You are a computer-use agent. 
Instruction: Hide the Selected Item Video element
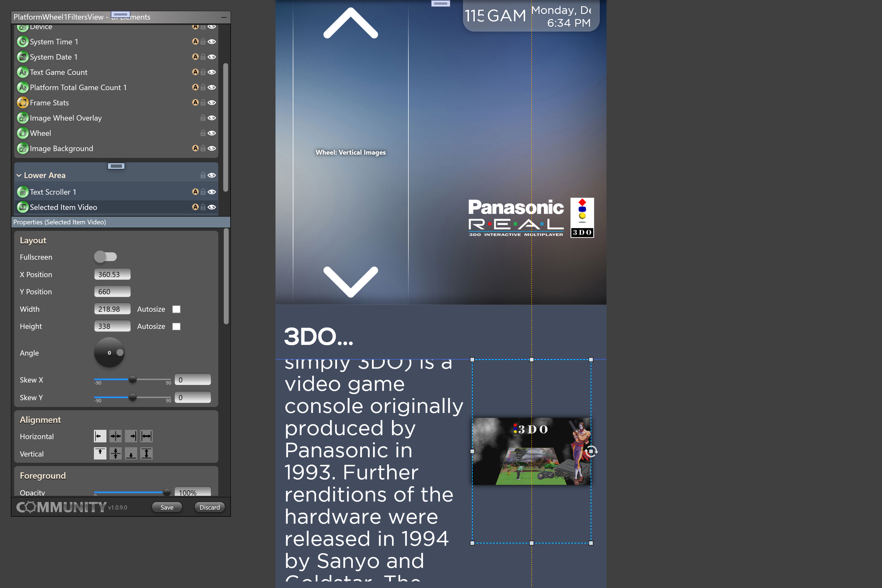[x=212, y=207]
